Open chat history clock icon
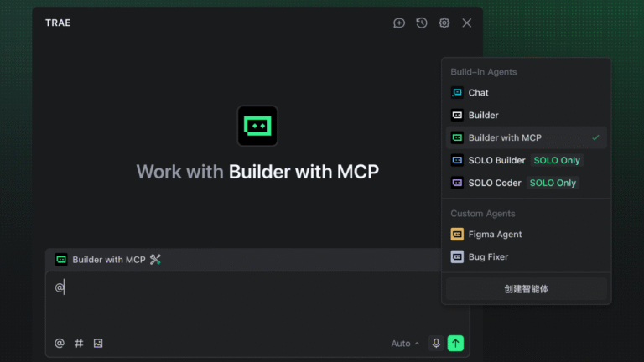Screen dimensions: 644x362 (422, 23)
